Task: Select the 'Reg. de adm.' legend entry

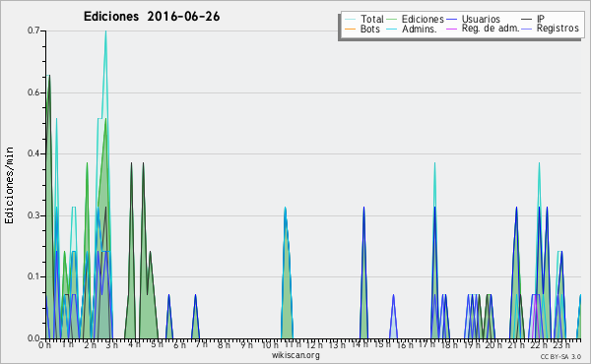Action: (x=483, y=29)
